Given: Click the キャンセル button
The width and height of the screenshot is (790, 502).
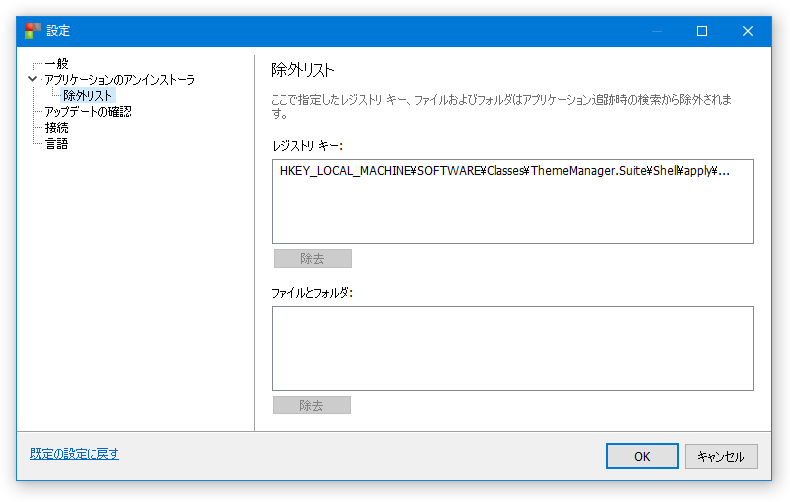Looking at the screenshot, I should (720, 456).
